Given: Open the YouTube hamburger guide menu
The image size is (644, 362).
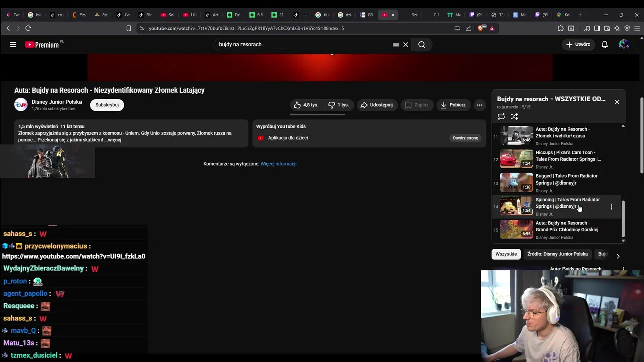Looking at the screenshot, I should pyautogui.click(x=13, y=44).
